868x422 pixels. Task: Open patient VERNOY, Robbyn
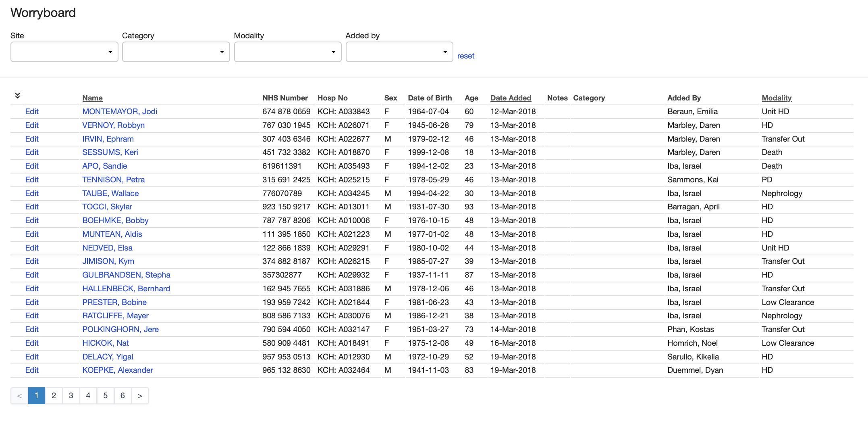[113, 125]
